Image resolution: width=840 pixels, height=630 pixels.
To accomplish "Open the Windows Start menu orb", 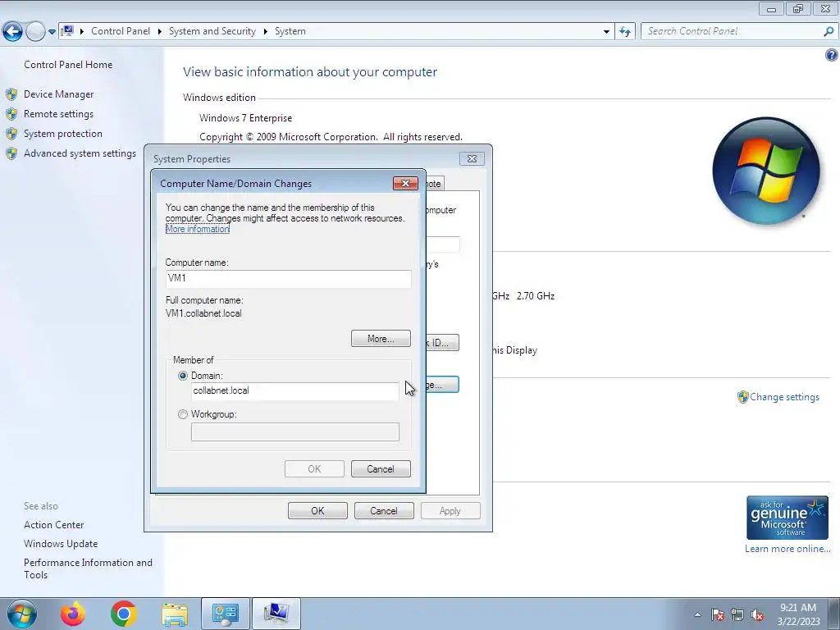I will point(22,614).
